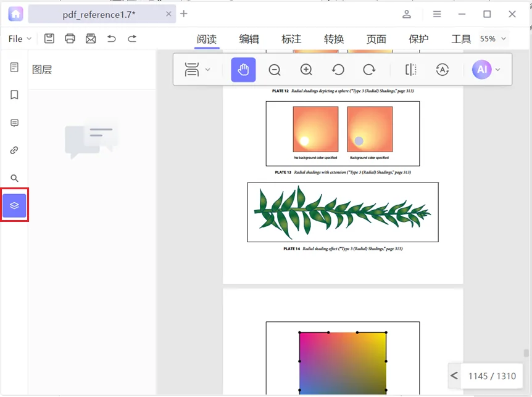The image size is (532, 397).
Task: Click the split compare view icon
Action: [410, 70]
